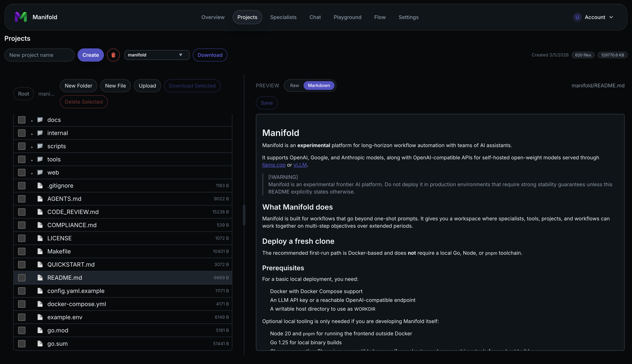
Task: Click the Upload button
Action: coord(147,86)
